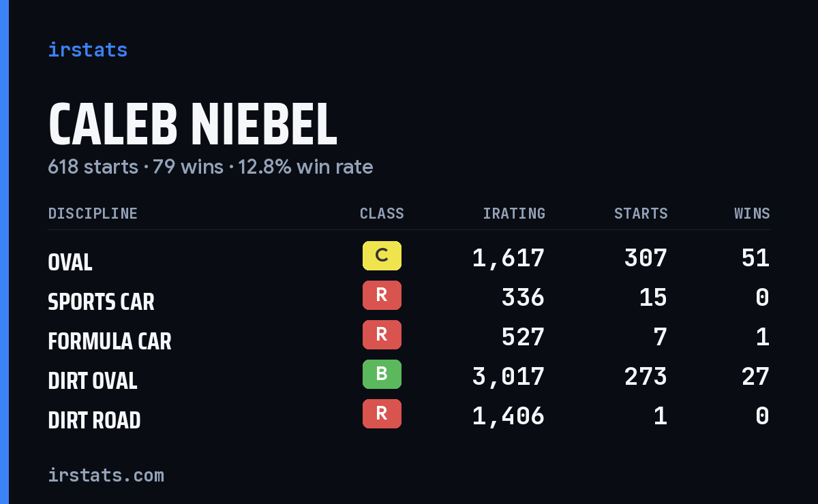Click the red R badge for Sports Car
This screenshot has height=504, width=818.
tap(382, 296)
